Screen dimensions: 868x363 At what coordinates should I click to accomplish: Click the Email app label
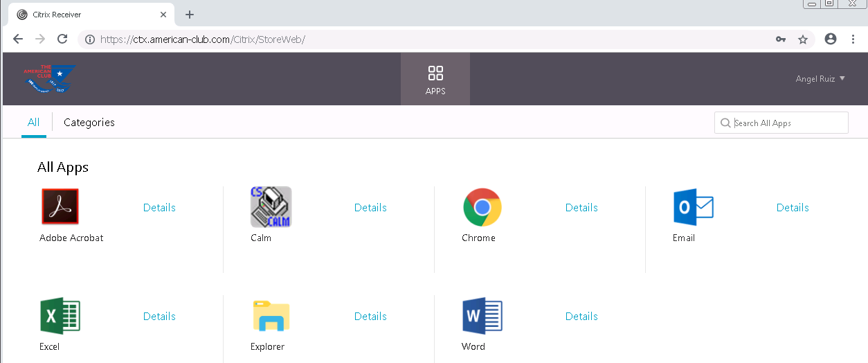tap(684, 238)
